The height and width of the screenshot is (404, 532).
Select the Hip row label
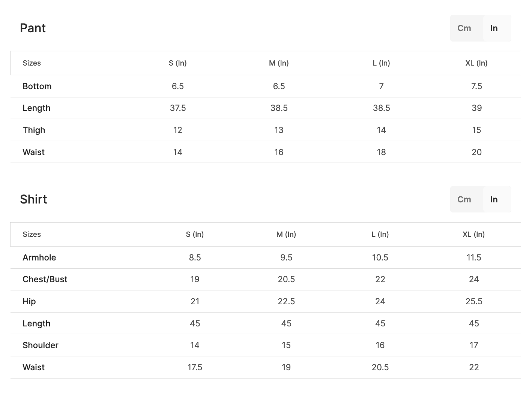tap(29, 301)
